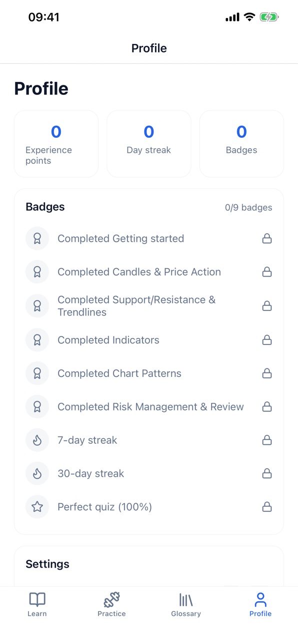Image resolution: width=298 pixels, height=644 pixels.
Task: Tap the flame icon beside 7-day streak
Action: click(x=37, y=440)
